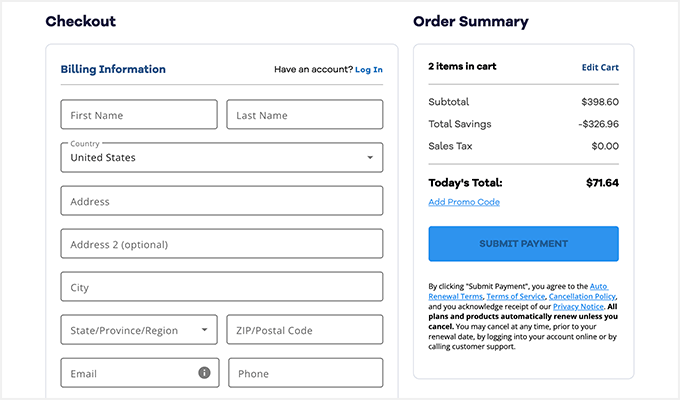This screenshot has height=400, width=680.
Task: Focus the City input field
Action: tap(221, 287)
